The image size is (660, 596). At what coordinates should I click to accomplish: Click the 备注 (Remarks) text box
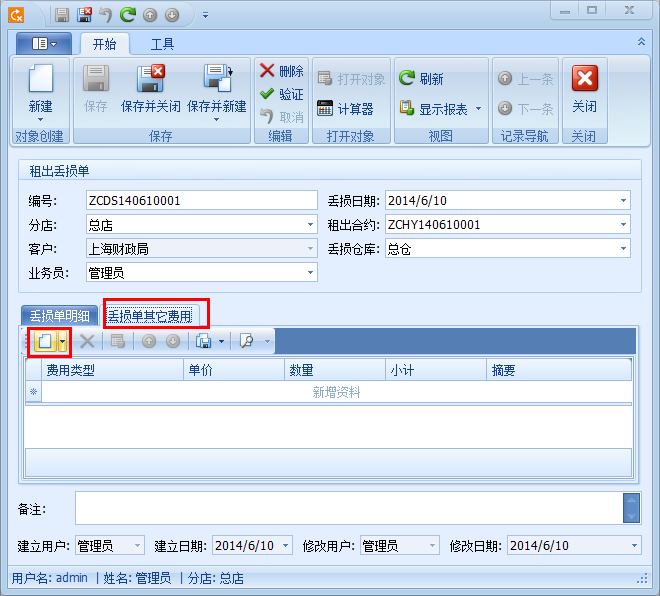347,508
